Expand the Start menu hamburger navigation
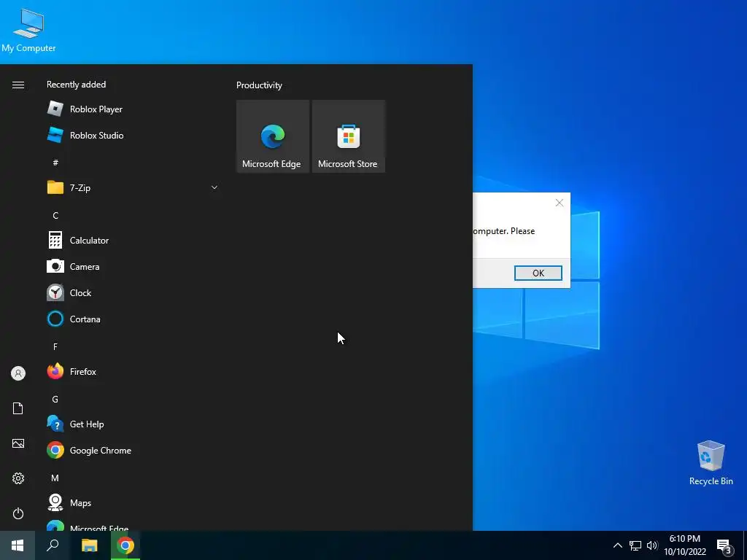Screen dimensions: 747x560 [x=18, y=85]
